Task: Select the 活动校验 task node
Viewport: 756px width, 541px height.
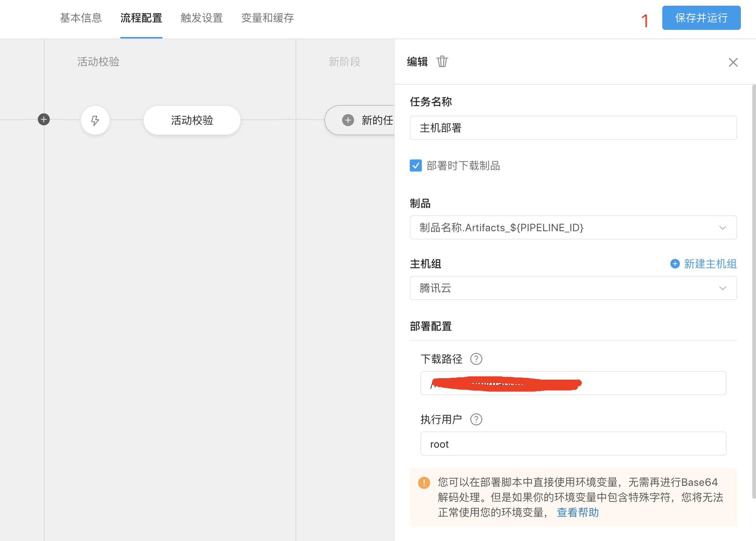Action: point(192,120)
